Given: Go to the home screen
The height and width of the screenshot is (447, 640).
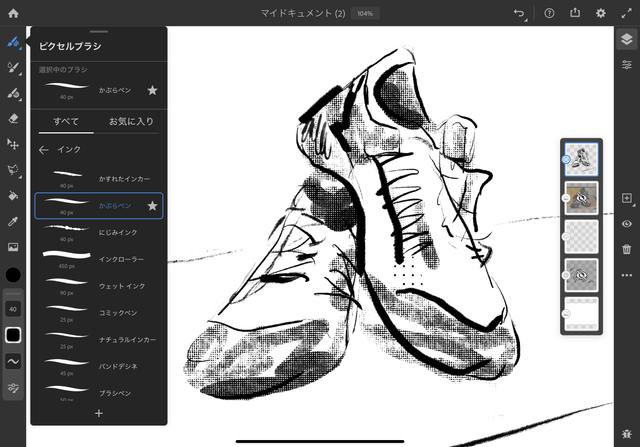Looking at the screenshot, I should (x=13, y=13).
